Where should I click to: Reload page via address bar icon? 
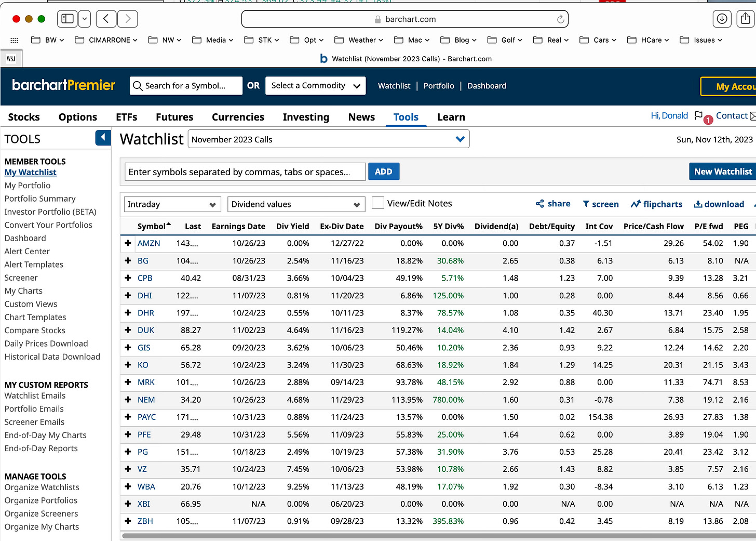click(x=560, y=19)
